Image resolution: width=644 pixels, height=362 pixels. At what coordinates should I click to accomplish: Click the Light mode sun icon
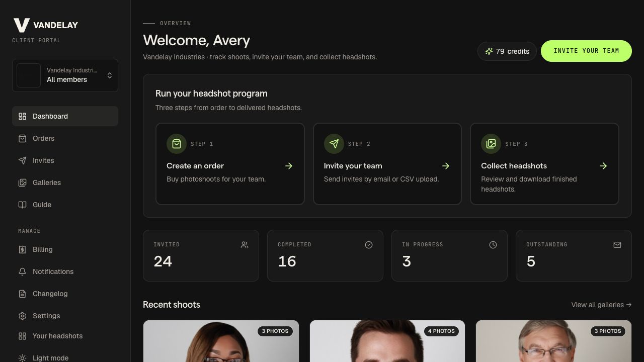[22, 358]
